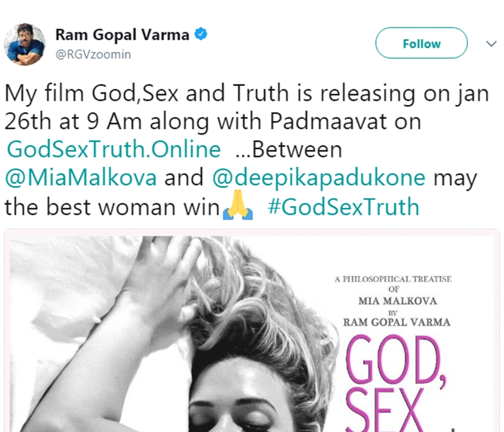The height and width of the screenshot is (432, 504).
Task: Click the A PHILOSOPHICAL TREATISE poster line
Action: 393,279
